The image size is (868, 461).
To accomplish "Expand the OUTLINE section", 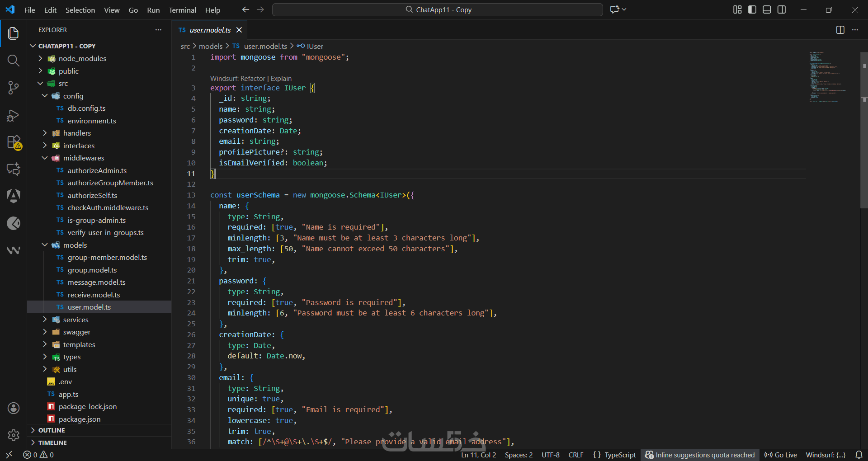I will (x=52, y=430).
